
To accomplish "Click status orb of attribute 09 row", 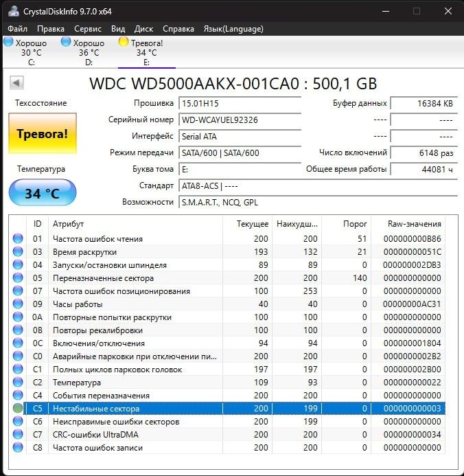I will tap(18, 304).
